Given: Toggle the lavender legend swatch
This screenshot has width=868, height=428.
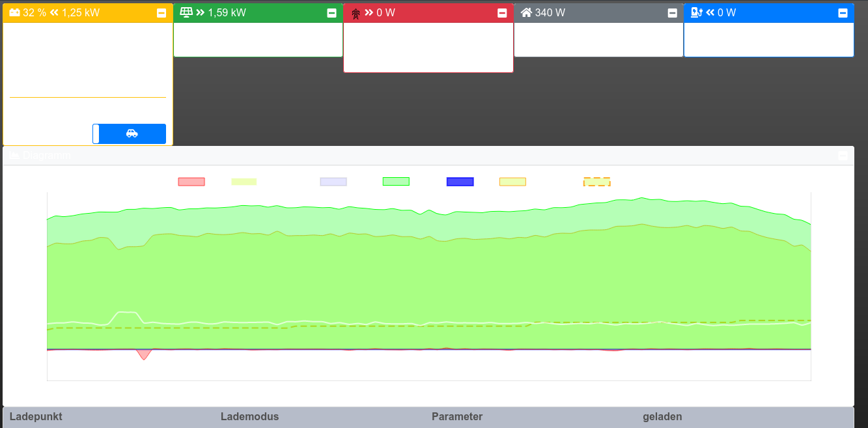Looking at the screenshot, I should click(x=333, y=182).
